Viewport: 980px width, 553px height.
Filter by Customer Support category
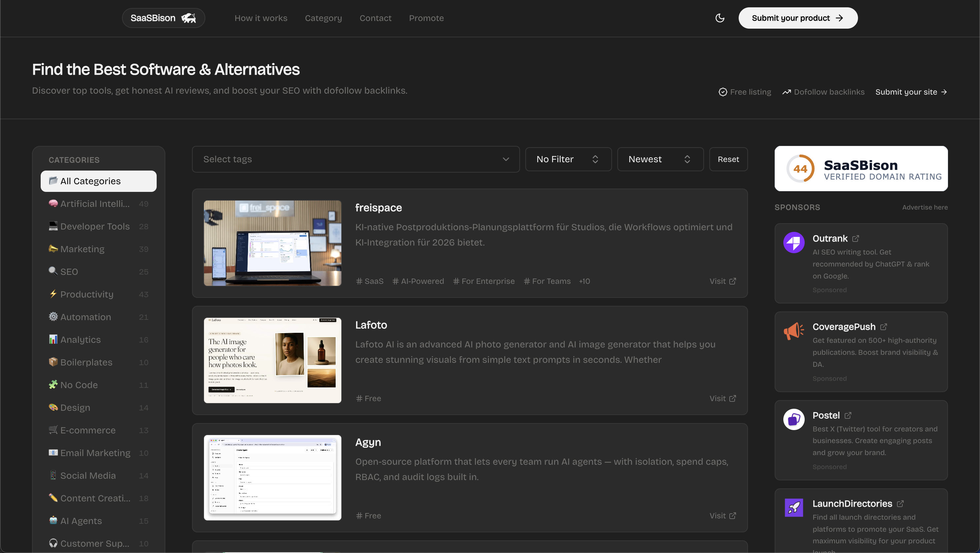pos(99,543)
